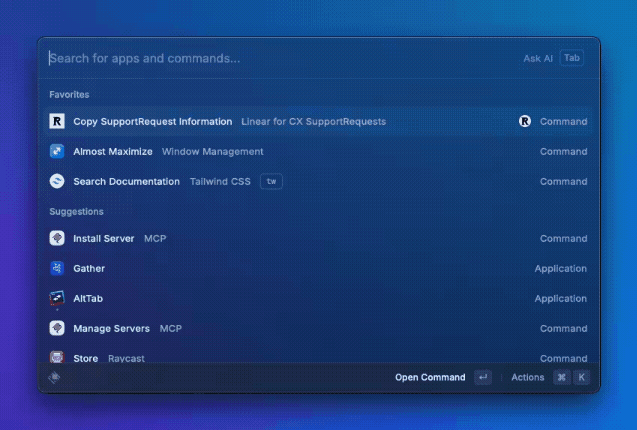Viewport: 637px width, 430px height.
Task: Click the Suggestions section header
Action: (76, 211)
